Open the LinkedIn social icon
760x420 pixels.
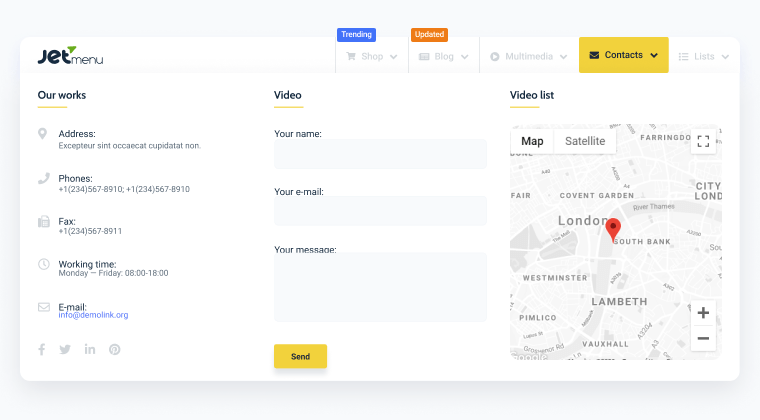coord(90,349)
